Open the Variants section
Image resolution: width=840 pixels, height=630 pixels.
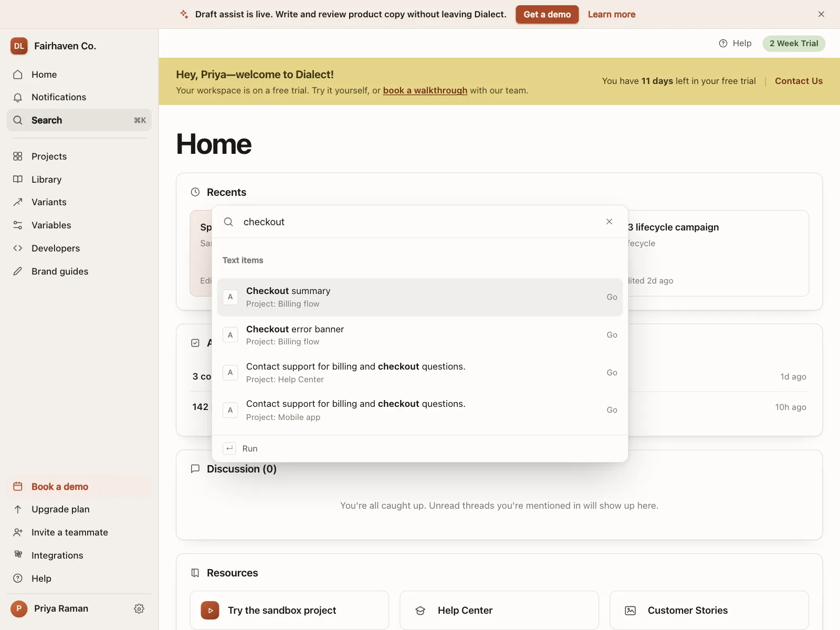pyautogui.click(x=79, y=202)
